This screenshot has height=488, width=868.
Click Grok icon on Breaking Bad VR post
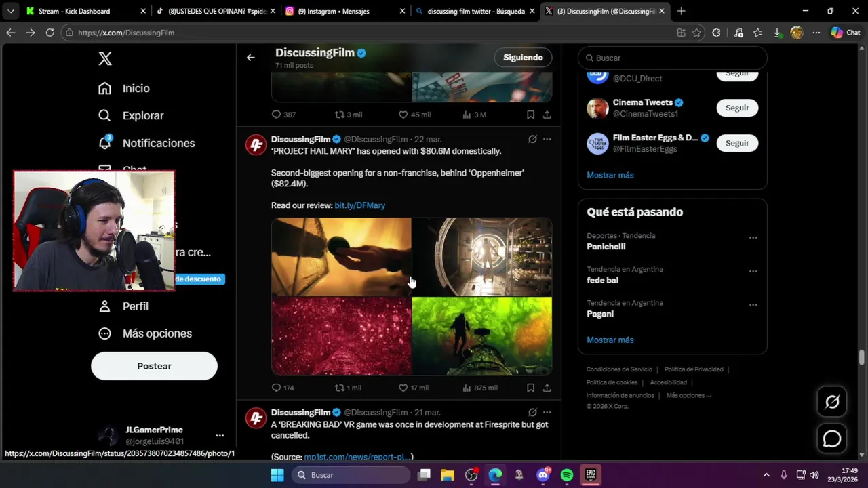[532, 412]
